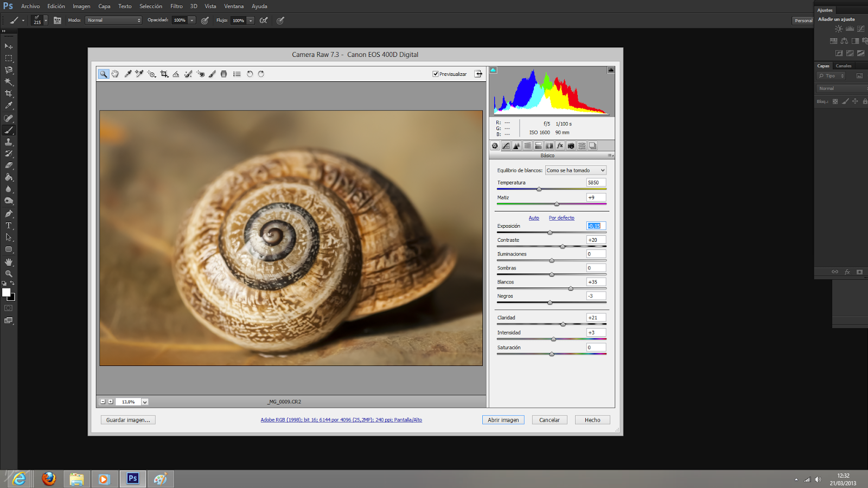The image size is (868, 488).
Task: Open the Básico panel flyout menu
Action: coord(610,156)
